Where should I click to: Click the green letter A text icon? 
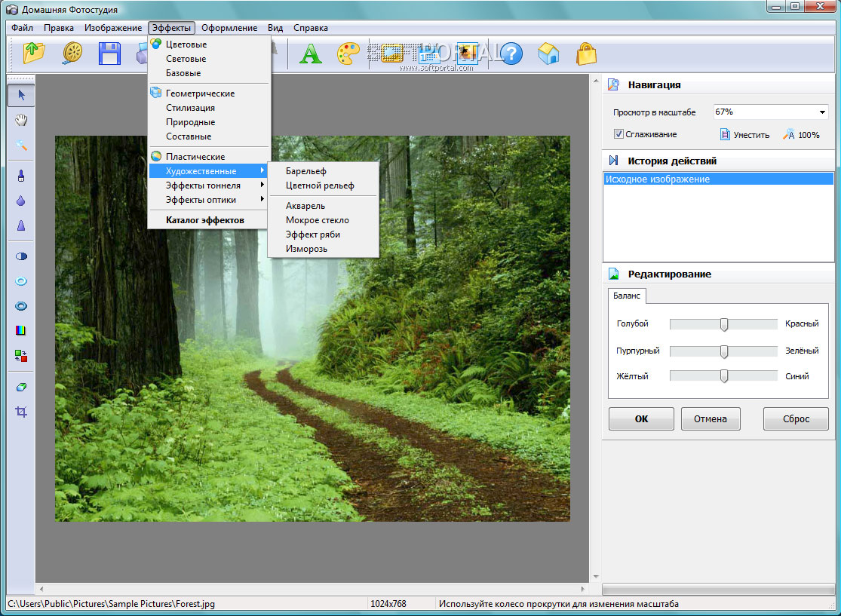tap(310, 54)
